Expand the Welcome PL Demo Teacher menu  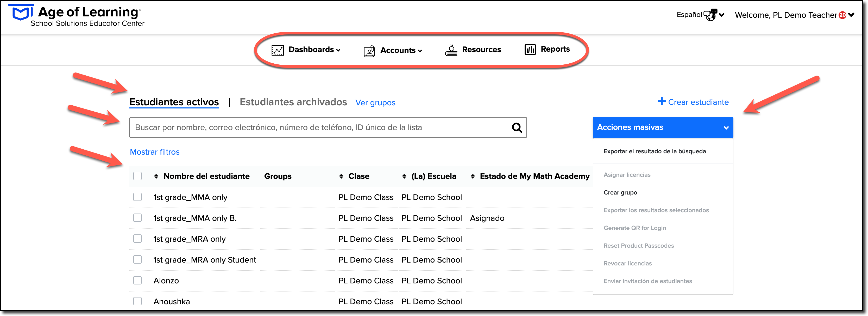coord(794,15)
